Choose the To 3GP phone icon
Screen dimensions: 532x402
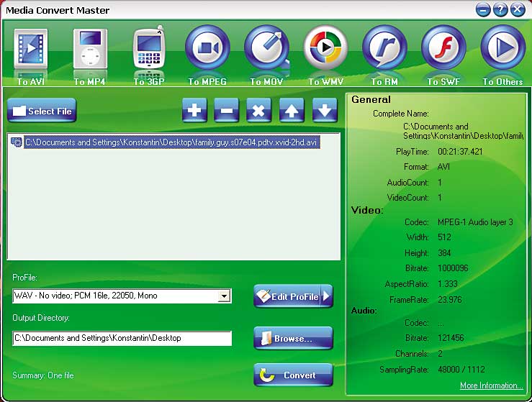pos(149,47)
